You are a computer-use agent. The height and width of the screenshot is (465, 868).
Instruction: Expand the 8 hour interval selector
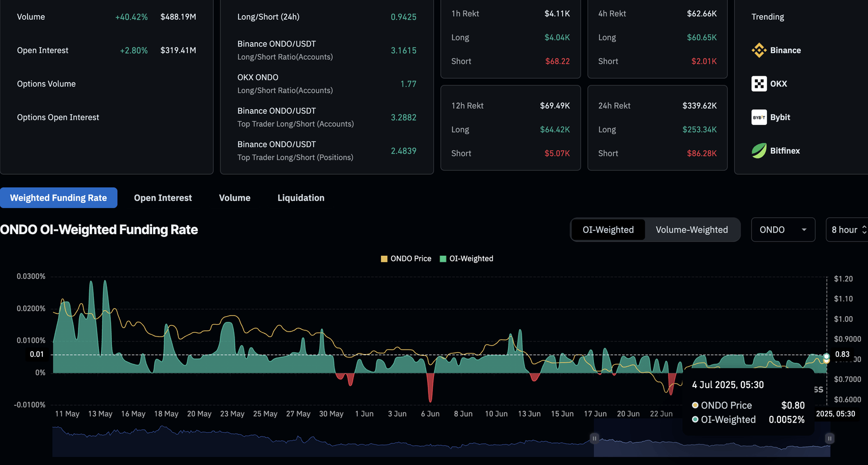[848, 230]
